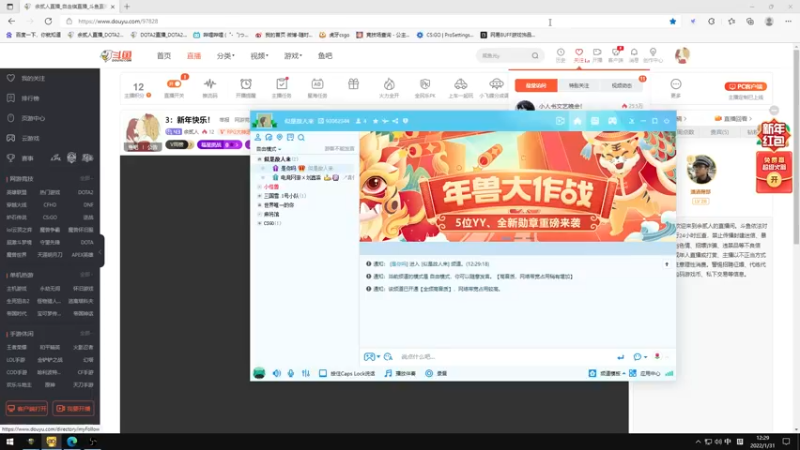This screenshot has width=800, height=450.
Task: Click the YY send enter icon
Action: coord(620,357)
